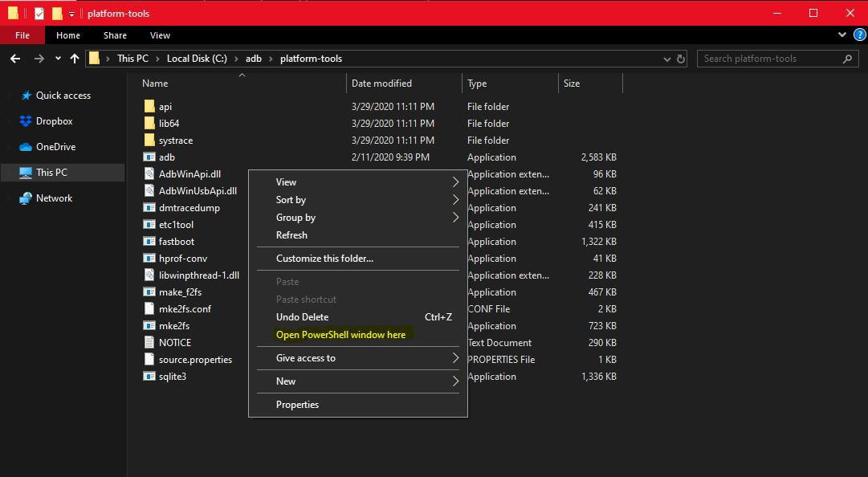Click the systrace folder icon

[149, 140]
